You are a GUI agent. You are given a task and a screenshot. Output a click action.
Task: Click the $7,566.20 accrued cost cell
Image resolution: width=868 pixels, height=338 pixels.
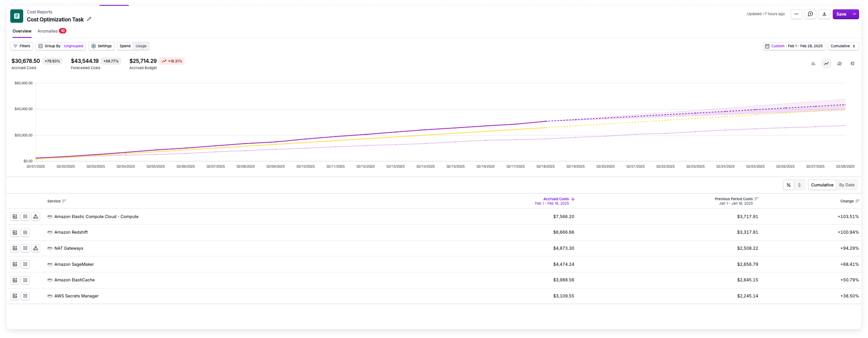pos(564,217)
